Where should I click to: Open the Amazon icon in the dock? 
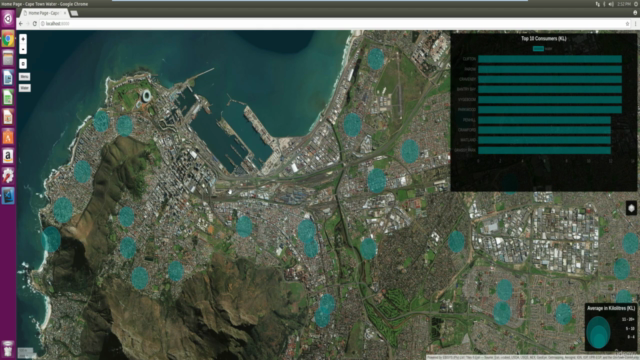8,156
